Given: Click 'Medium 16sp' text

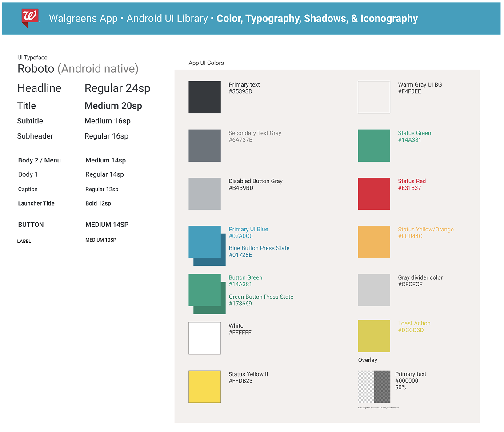Looking at the screenshot, I should 108,121.
